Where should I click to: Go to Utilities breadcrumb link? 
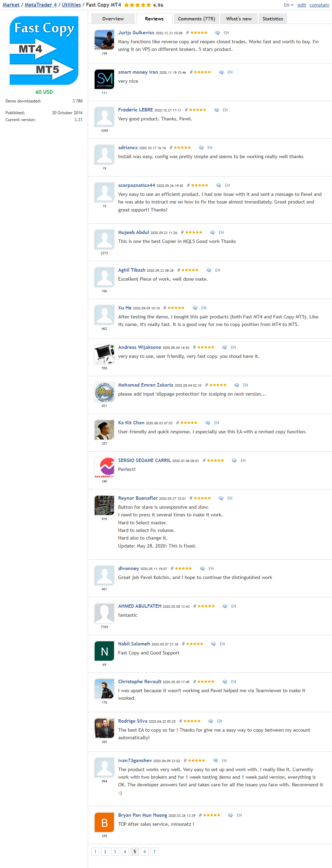71,5
